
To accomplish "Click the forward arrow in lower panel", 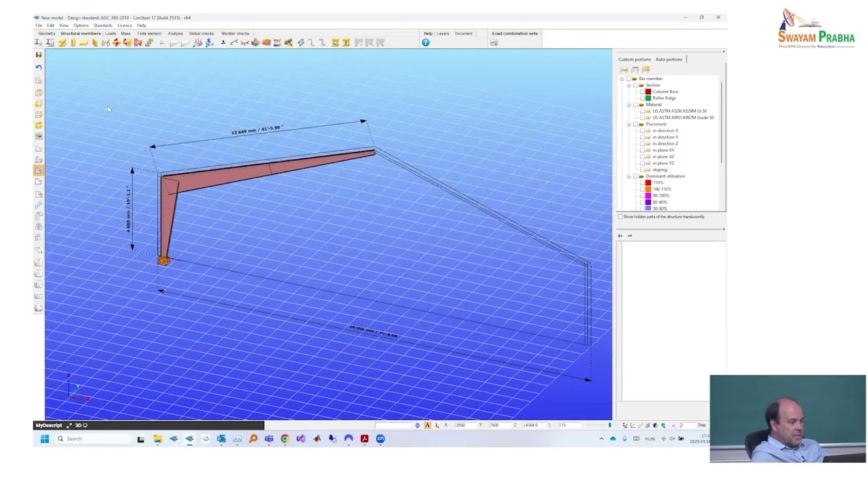I will [x=629, y=236].
